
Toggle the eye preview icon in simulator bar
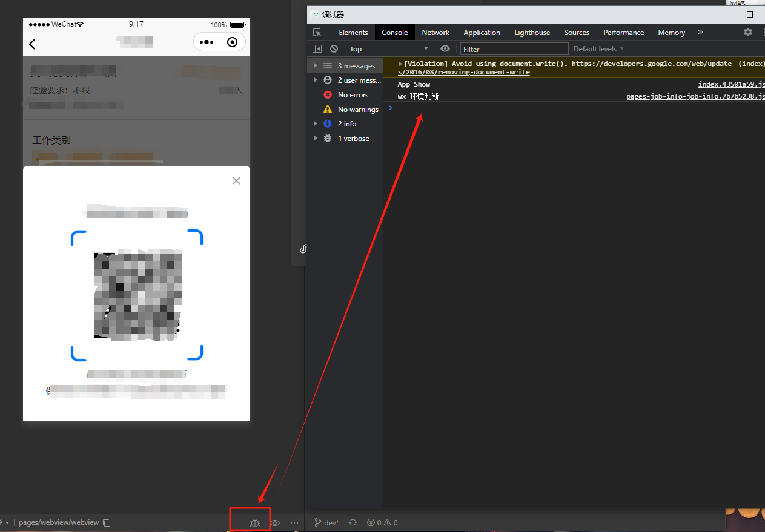(275, 522)
